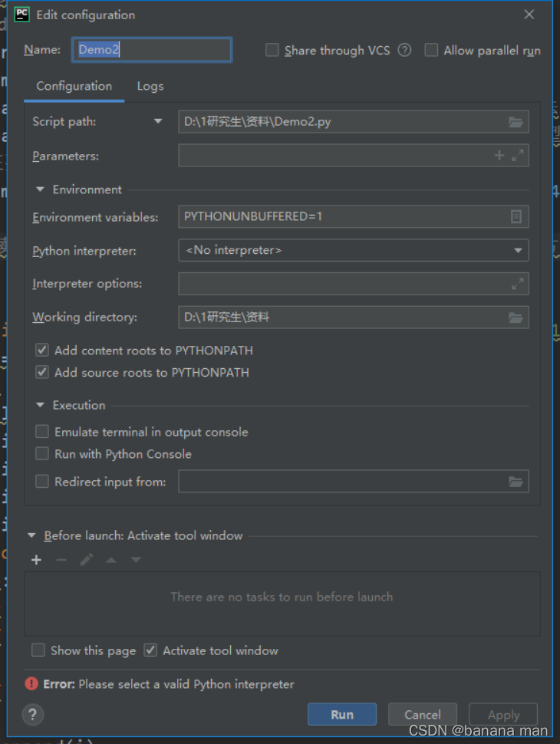Click the Name field containing Demo2
The image size is (560, 744).
[152, 50]
